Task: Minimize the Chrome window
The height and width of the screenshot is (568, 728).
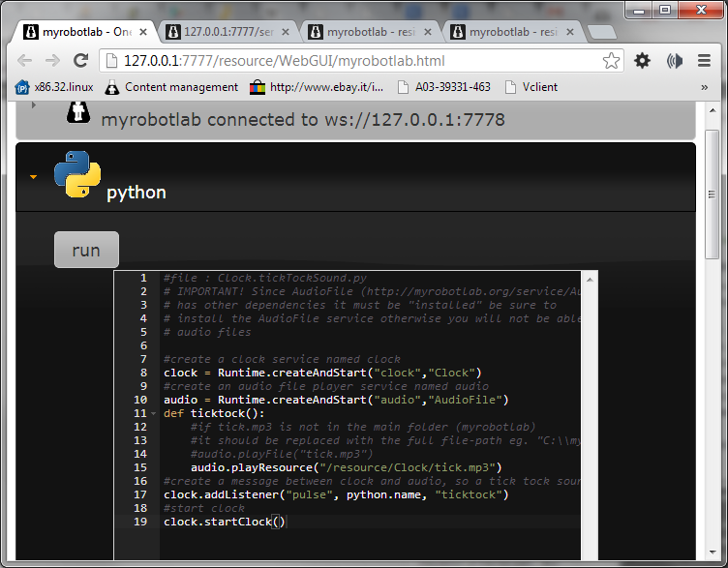Action: (639, 10)
